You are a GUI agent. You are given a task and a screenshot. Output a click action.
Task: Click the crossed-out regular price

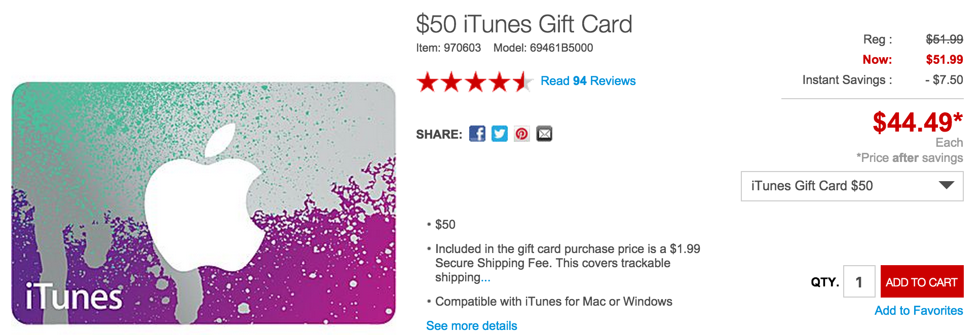[x=944, y=39]
